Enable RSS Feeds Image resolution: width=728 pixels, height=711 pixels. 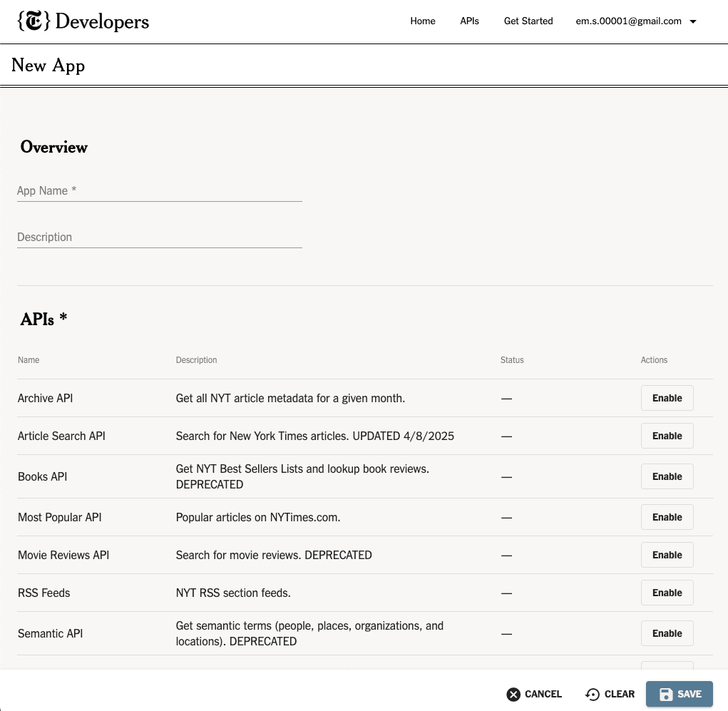[667, 593]
